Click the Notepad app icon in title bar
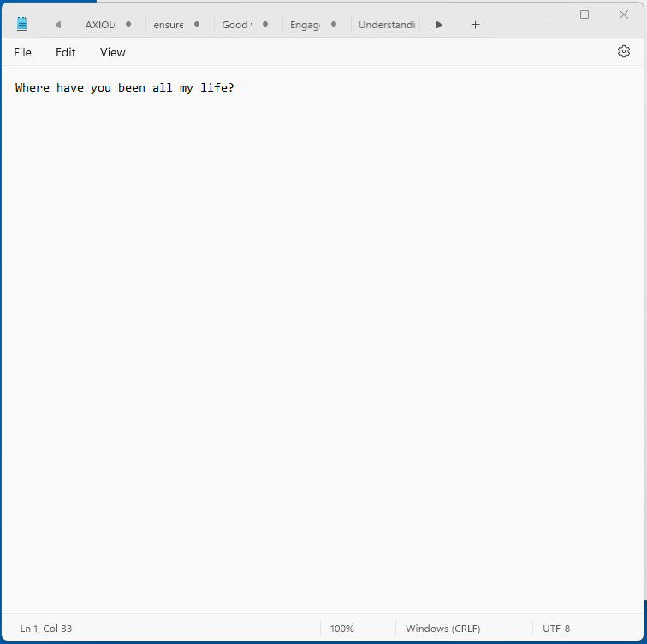The image size is (647, 644). 22,24
